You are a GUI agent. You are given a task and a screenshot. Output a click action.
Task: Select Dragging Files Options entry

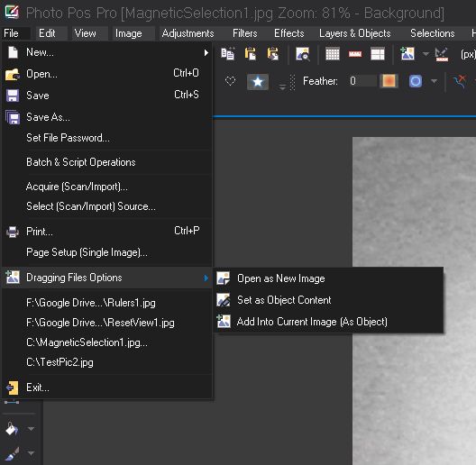click(107, 278)
